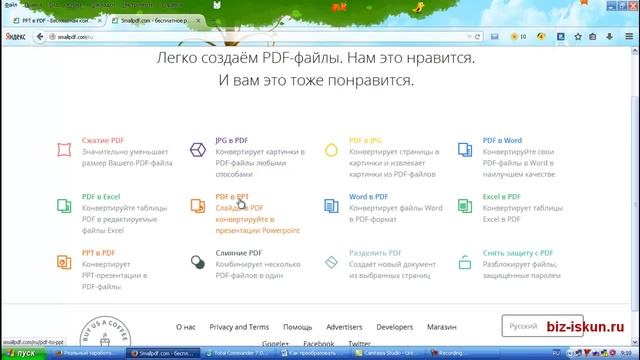Click the taskbar clock
The image size is (640, 360).
pos(627,353)
